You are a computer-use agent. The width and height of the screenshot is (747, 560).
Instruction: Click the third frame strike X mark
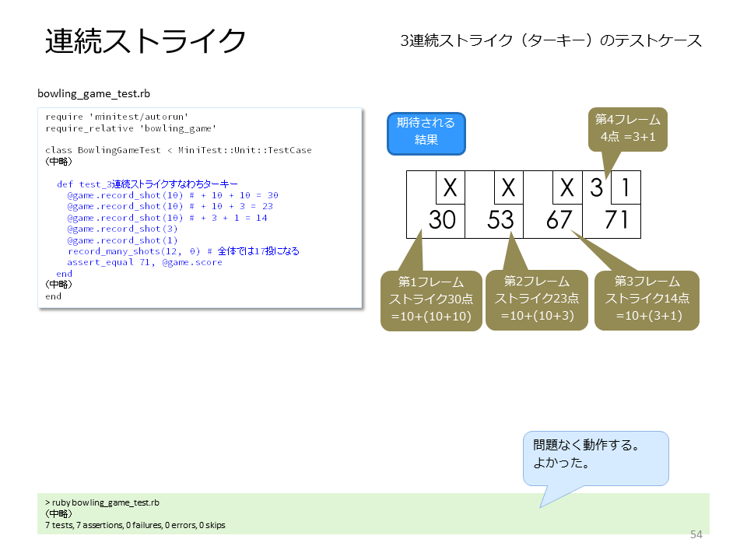(x=567, y=187)
